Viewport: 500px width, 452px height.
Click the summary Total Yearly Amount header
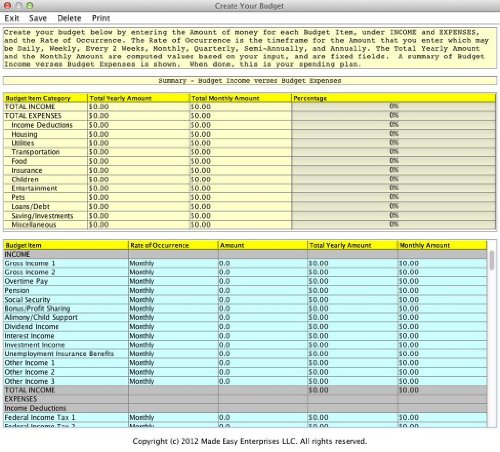click(138, 98)
